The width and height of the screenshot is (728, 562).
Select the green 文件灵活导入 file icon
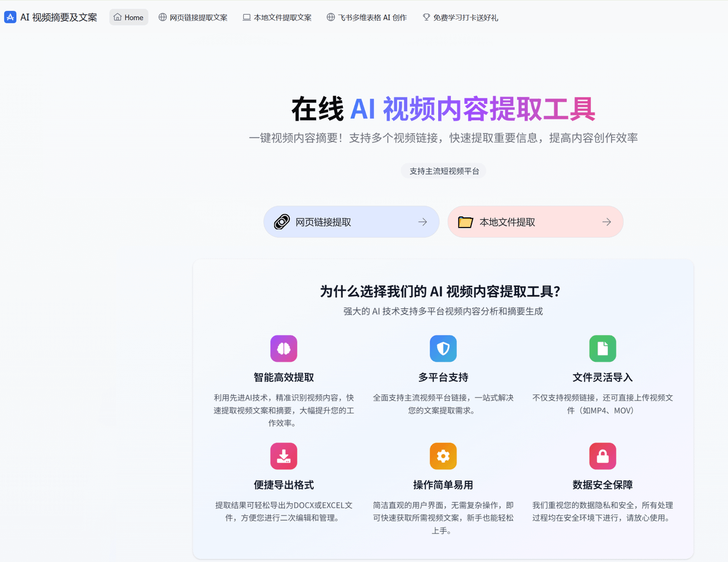pyautogui.click(x=602, y=348)
